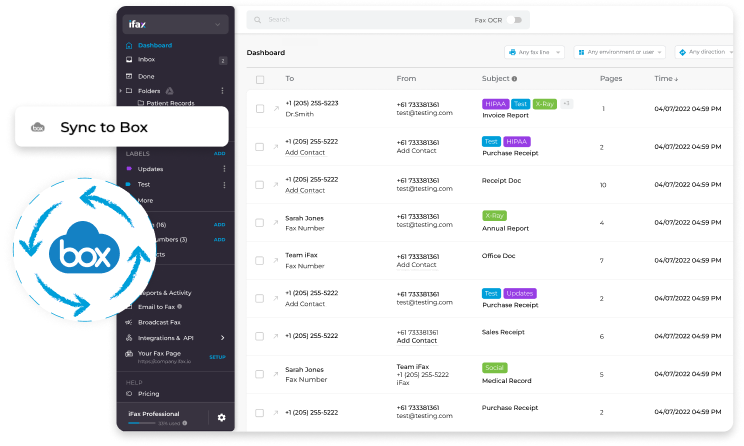
Task: Open the Dashboard home icon in sidebar
Action: (129, 46)
